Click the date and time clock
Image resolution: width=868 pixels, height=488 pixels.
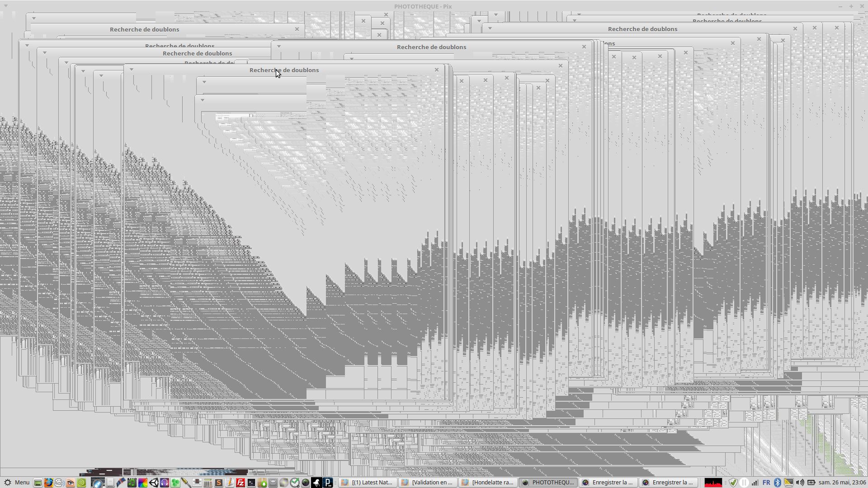pyautogui.click(x=842, y=483)
